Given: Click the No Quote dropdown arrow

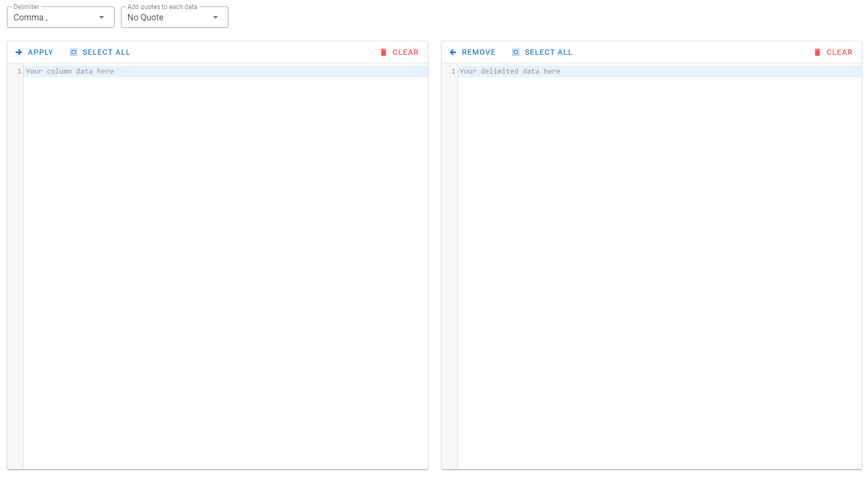Looking at the screenshot, I should [216, 17].
